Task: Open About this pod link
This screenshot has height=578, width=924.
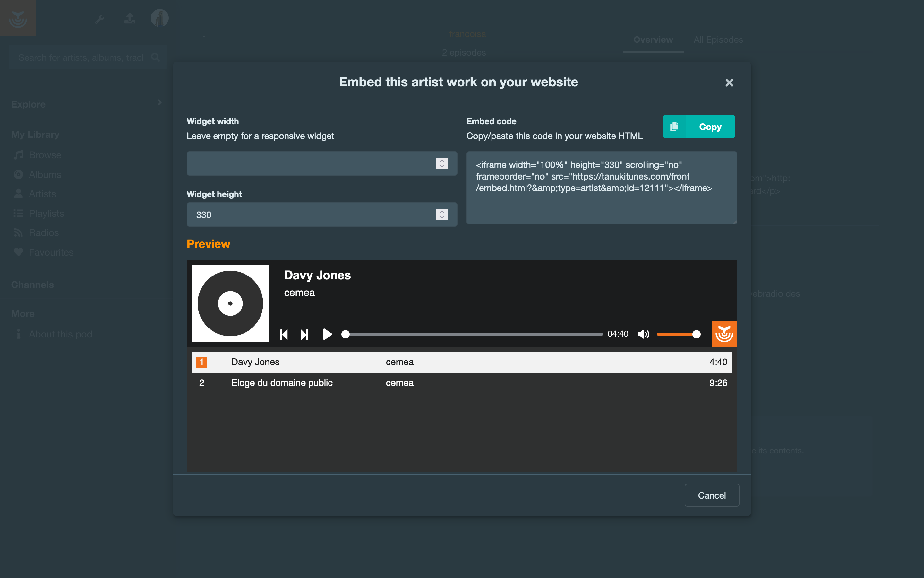Action: pos(60,334)
